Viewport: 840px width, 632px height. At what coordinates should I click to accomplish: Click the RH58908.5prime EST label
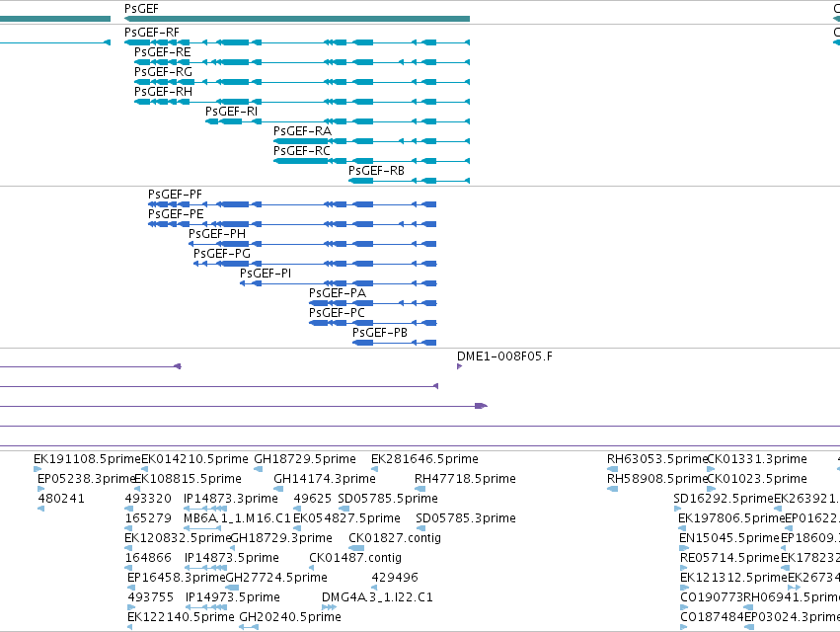[x=657, y=479]
